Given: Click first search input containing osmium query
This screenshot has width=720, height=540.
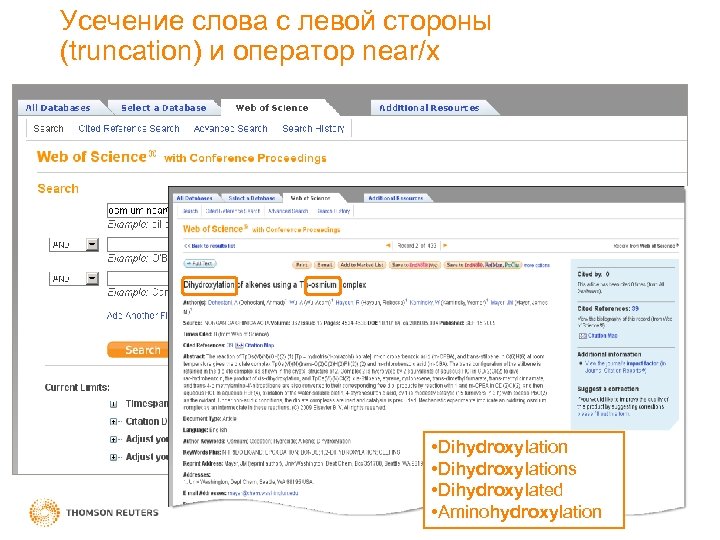Looking at the screenshot, I should 138,210.
